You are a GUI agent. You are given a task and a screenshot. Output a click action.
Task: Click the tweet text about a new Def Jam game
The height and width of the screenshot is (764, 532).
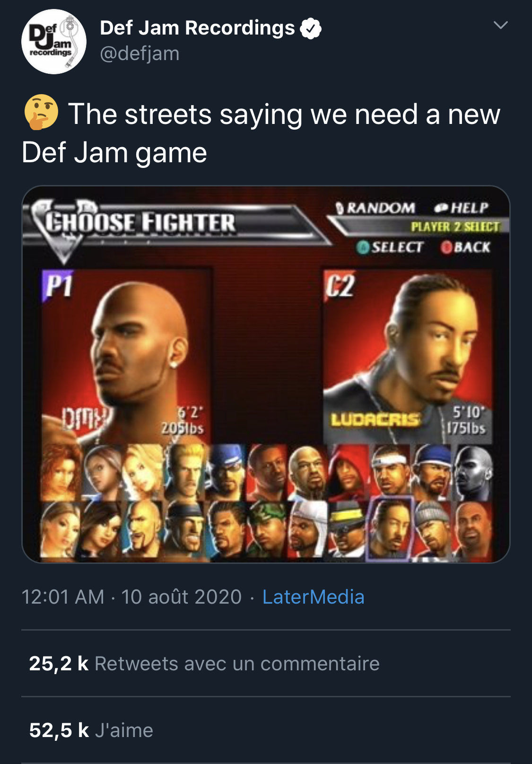point(261,133)
